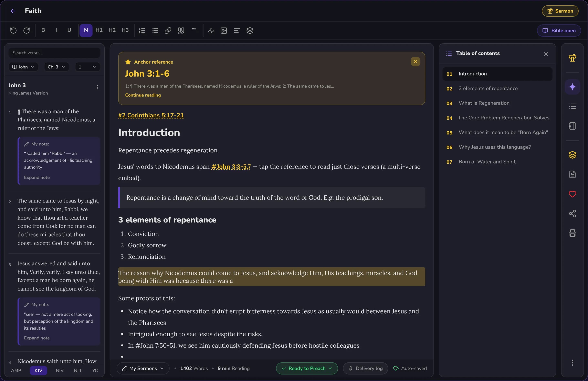588x381 pixels.
Task: Open the John book dropdown
Action: point(23,67)
